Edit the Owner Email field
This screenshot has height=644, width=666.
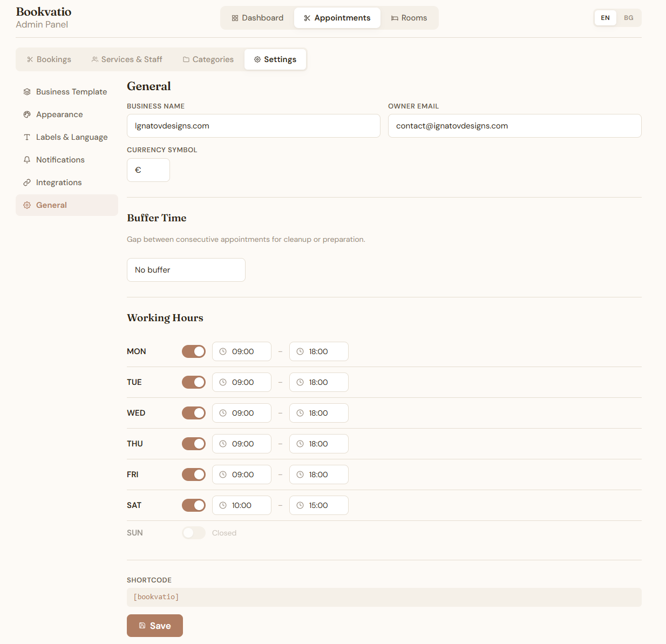click(515, 126)
